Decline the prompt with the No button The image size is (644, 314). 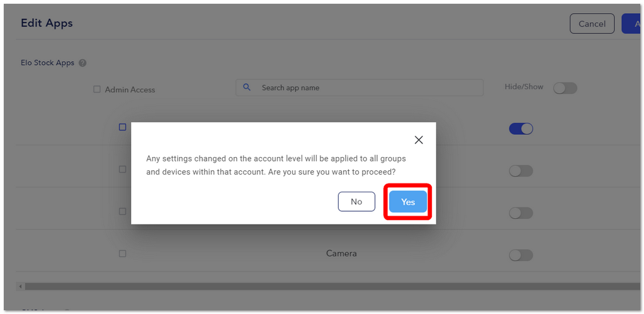356,202
